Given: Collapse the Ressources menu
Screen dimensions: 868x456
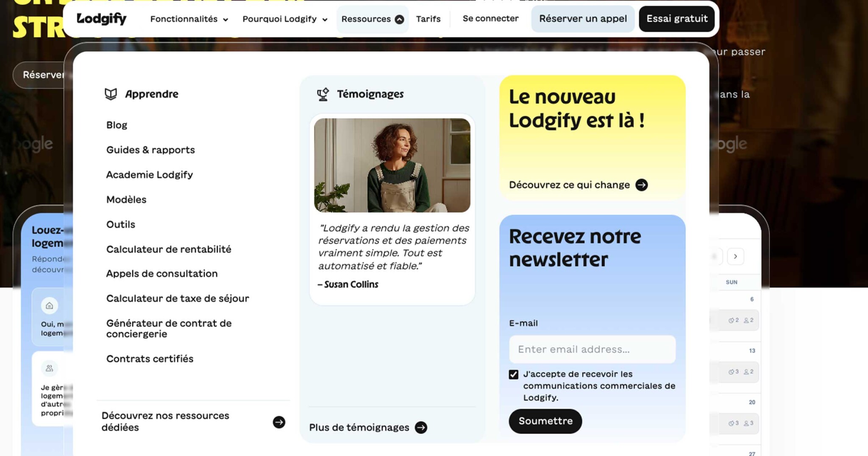Looking at the screenshot, I should tap(373, 19).
